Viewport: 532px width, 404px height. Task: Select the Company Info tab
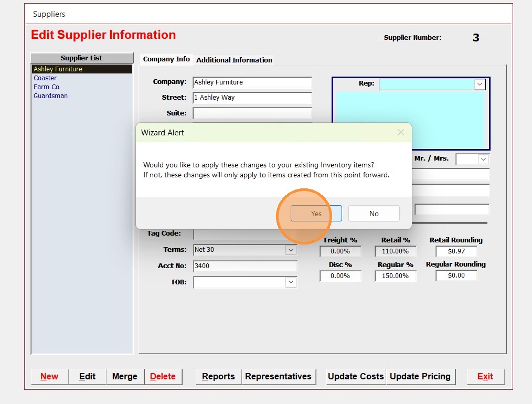[166, 59]
